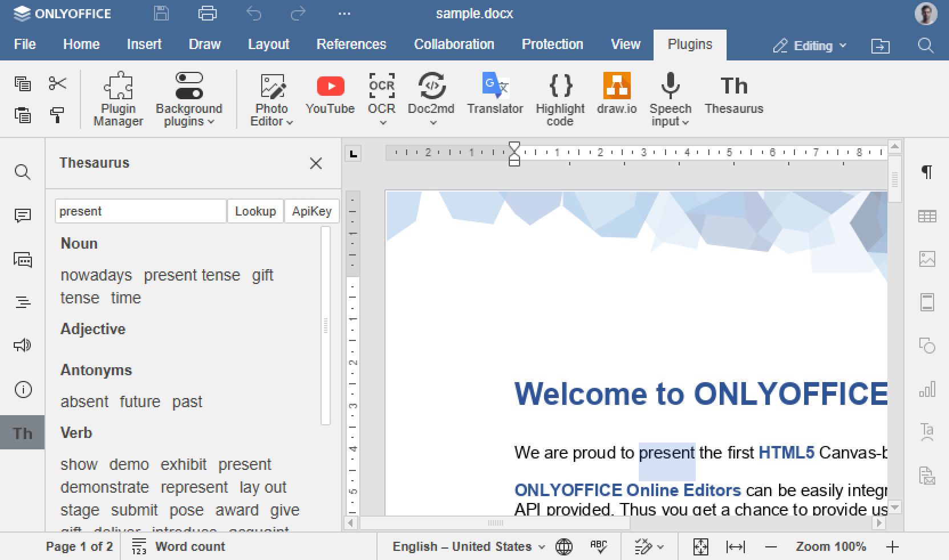Open the About info icon

[x=23, y=389]
